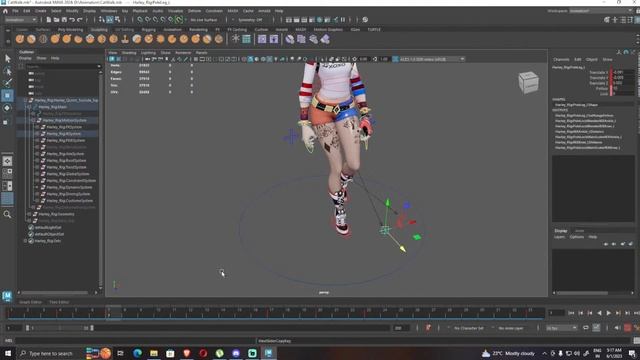This screenshot has height=360, width=640.
Task: Open File Explorer from the taskbar
Action: pyautogui.click(x=154, y=353)
